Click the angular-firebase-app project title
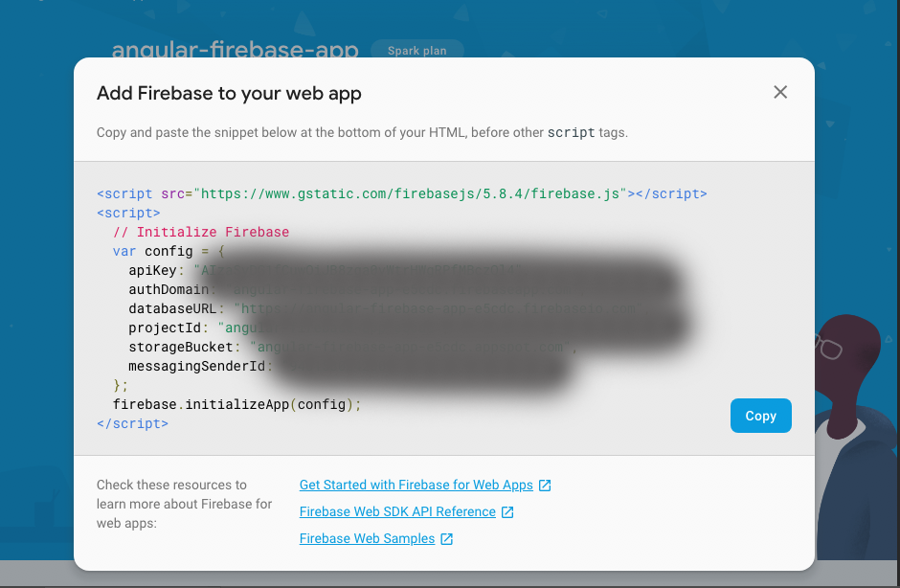The width and height of the screenshot is (900, 588). (x=235, y=50)
